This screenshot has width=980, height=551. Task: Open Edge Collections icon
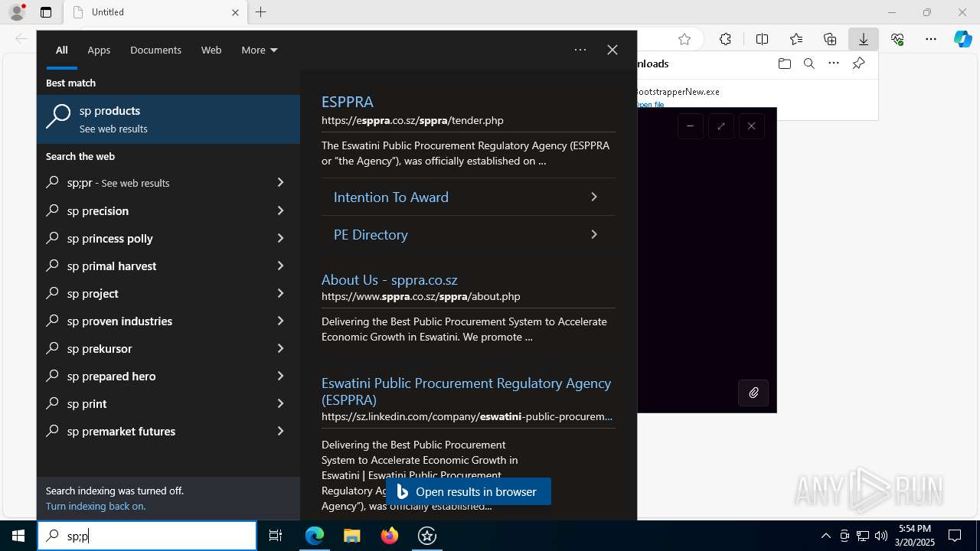tap(830, 39)
